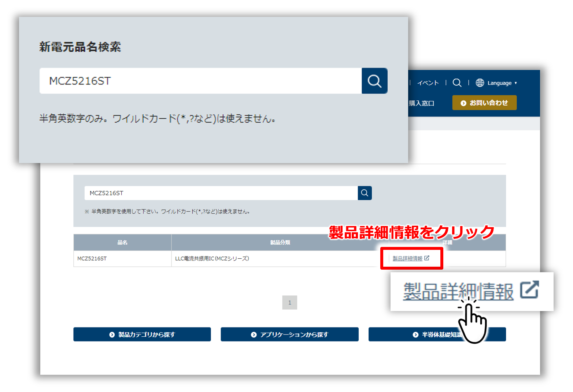Click the large hint text 半角英数字のみ

click(157, 119)
